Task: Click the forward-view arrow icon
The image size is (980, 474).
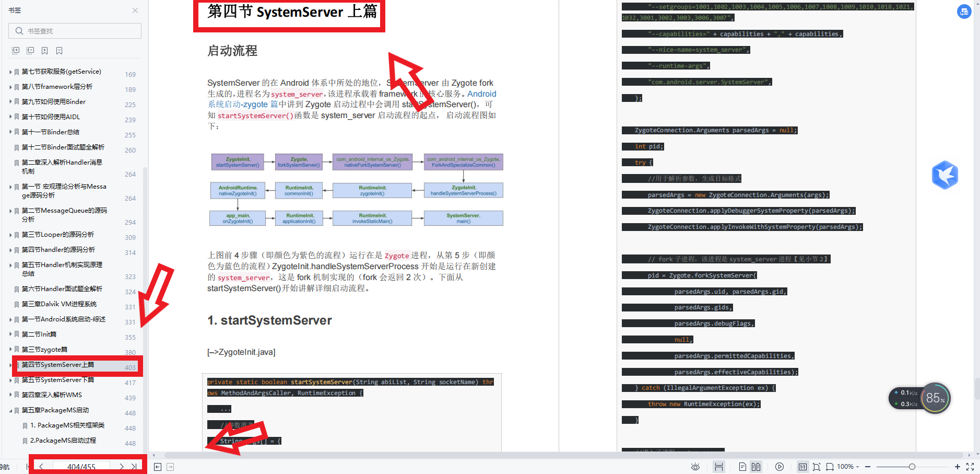Action: [x=170, y=467]
